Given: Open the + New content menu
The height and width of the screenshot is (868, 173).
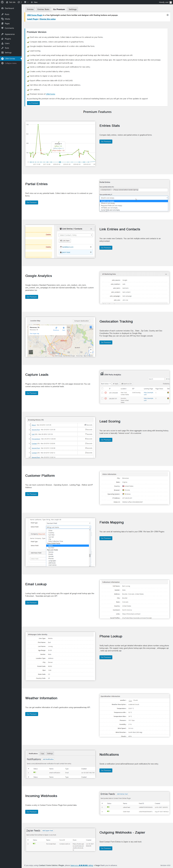Looking at the screenshot, I should tap(34, 2).
